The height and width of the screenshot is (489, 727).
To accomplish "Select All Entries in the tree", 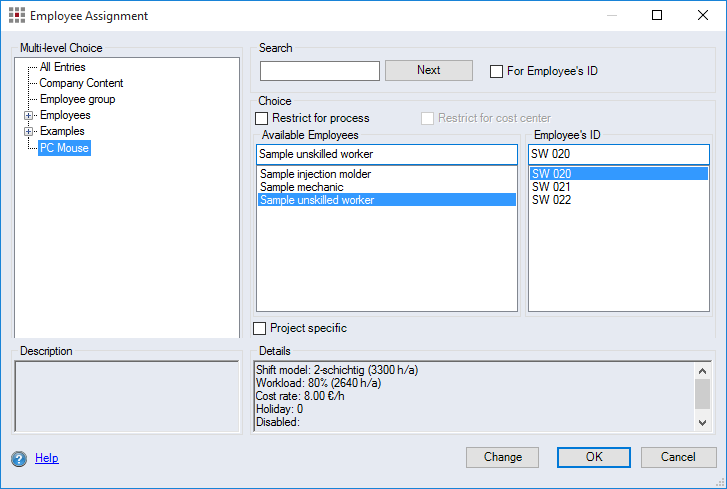I will point(62,67).
